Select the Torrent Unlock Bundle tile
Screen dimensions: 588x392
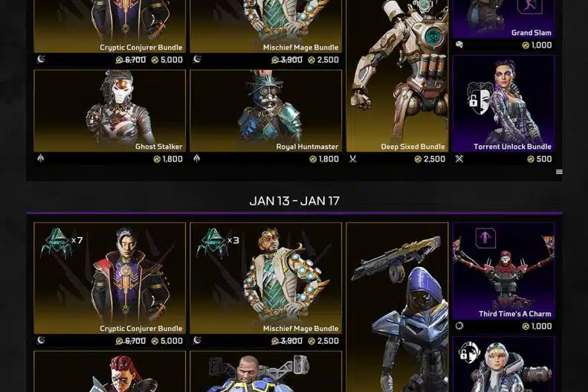point(503,104)
